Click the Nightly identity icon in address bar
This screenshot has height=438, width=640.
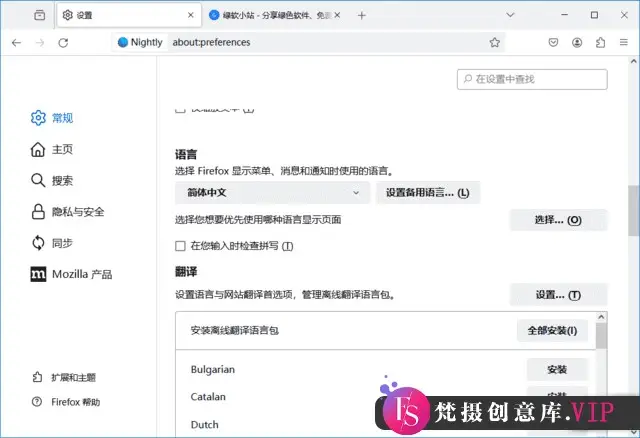coord(140,42)
